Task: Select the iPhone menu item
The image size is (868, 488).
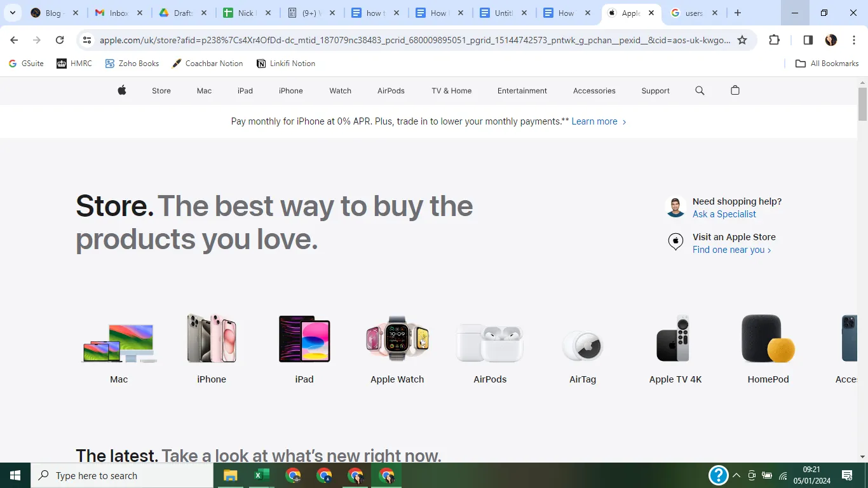Action: pos(291,91)
